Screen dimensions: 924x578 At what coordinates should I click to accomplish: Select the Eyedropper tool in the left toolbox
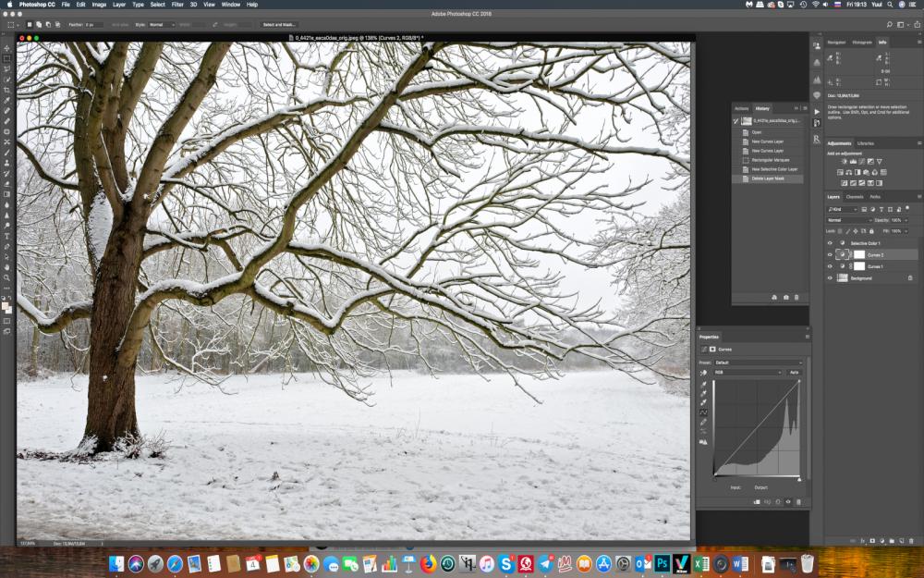[7, 101]
